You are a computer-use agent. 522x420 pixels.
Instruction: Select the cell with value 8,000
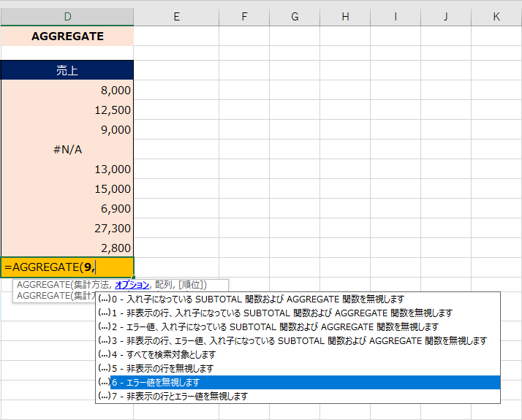pos(67,90)
